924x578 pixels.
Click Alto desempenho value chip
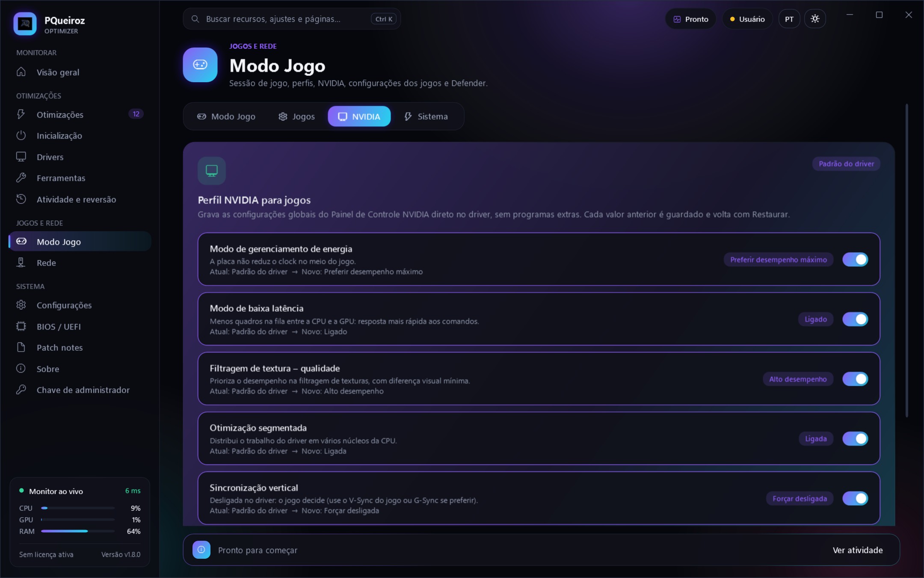(x=798, y=379)
